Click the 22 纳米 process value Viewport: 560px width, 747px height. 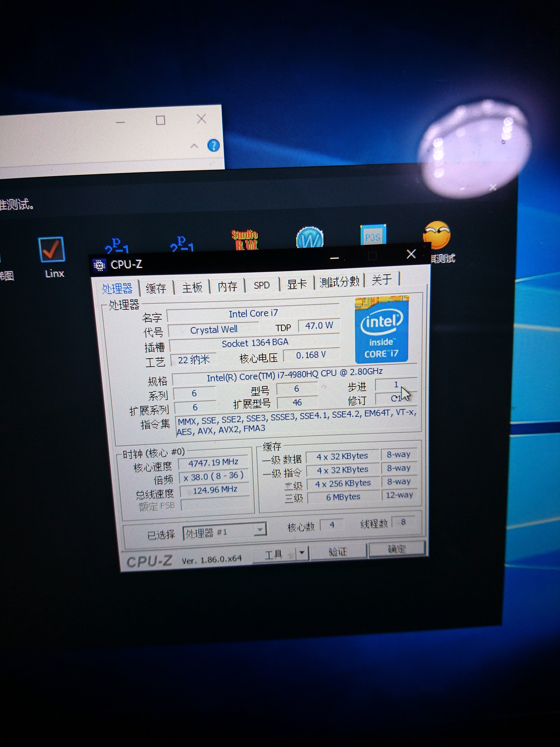[x=194, y=360]
